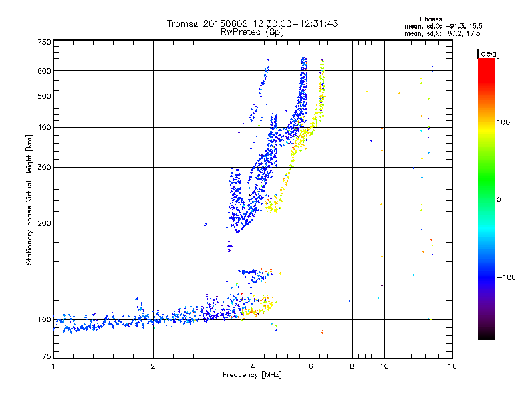This screenshot has width=532, height=399.
Task: Click the green zero region of the colorbar
Action: coord(487,199)
